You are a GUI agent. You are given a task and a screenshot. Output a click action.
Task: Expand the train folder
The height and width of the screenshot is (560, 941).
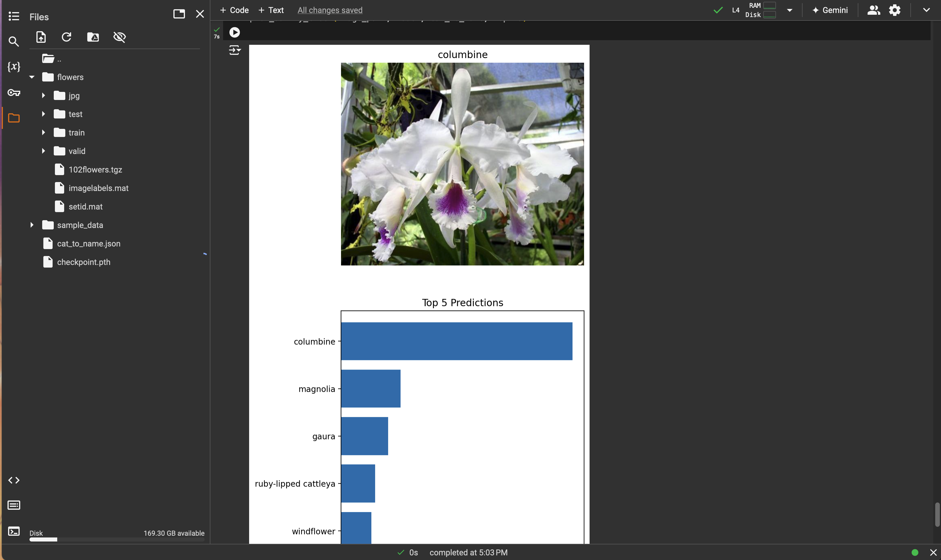coord(43,132)
